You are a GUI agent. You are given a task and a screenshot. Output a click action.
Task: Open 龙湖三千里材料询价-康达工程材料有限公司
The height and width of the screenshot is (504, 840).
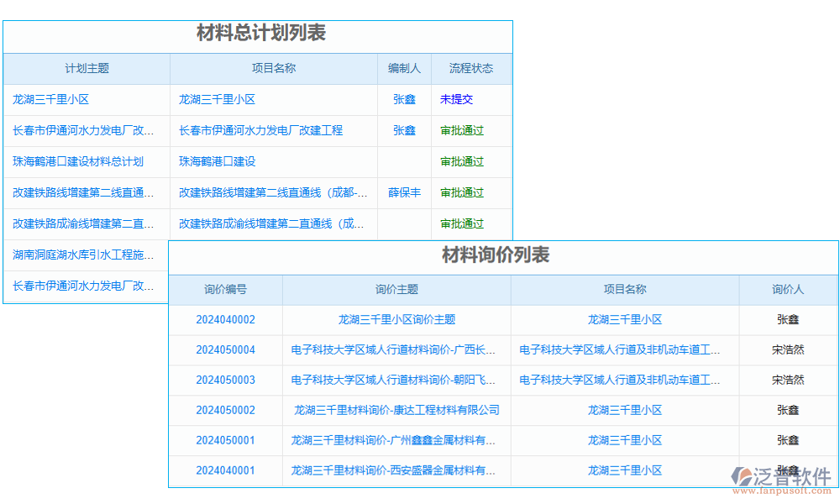[396, 410]
